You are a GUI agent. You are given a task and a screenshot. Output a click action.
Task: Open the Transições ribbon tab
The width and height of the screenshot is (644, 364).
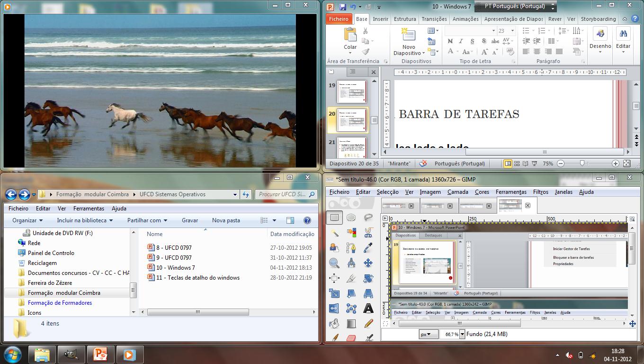pos(434,19)
